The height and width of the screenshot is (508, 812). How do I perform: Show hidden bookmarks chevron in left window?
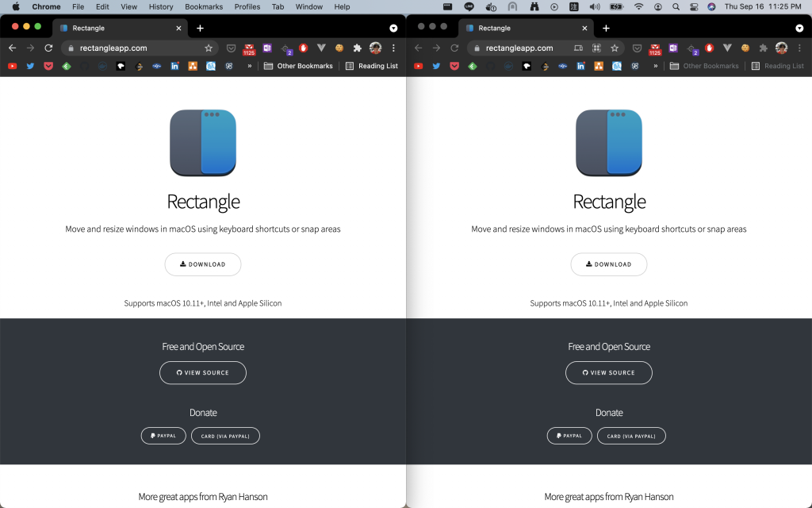point(250,66)
